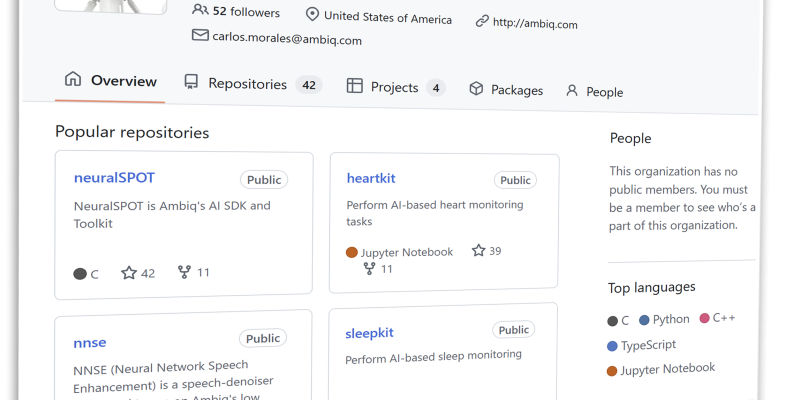Visit the http://ambiq.com website link
This screenshot has height=400, width=800.
tap(534, 23)
